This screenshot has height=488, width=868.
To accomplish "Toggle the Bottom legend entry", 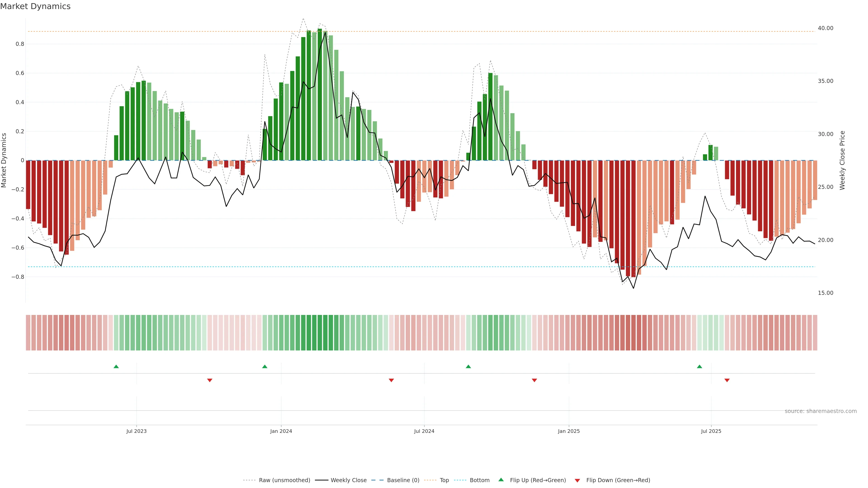I will (479, 480).
